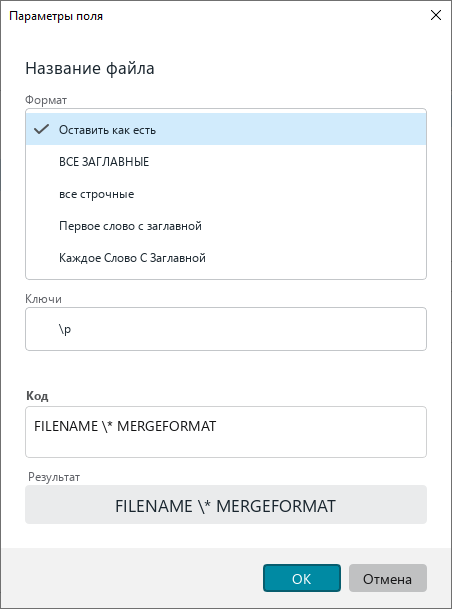Click the bold Код label

pyautogui.click(x=37, y=396)
